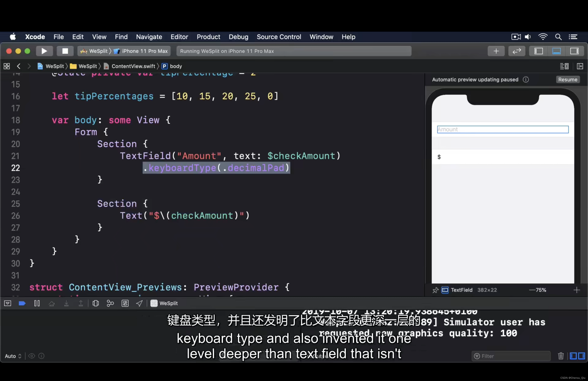Click the console Filter field
The height and width of the screenshot is (381, 588).
[x=511, y=356]
